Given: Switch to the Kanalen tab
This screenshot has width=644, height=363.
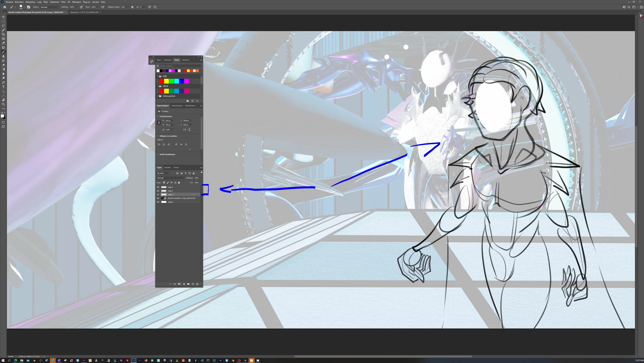Looking at the screenshot, I should (168, 168).
